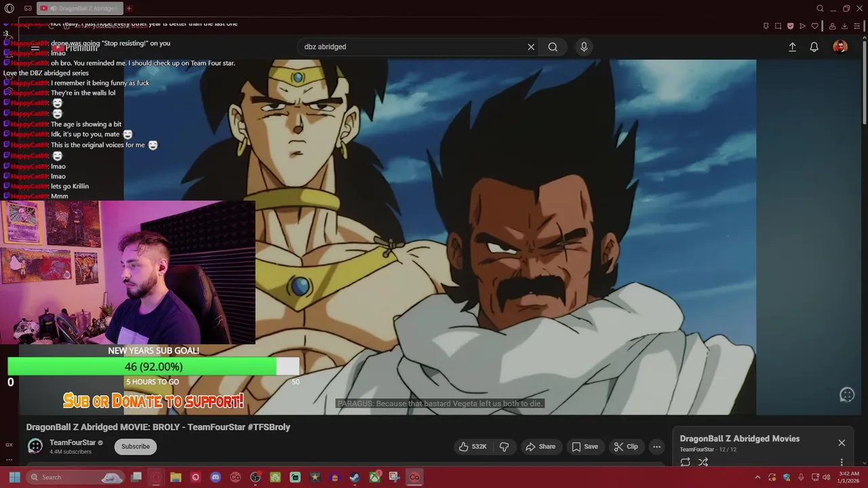Dislike the video
This screenshot has width=868, height=488.
504,447
